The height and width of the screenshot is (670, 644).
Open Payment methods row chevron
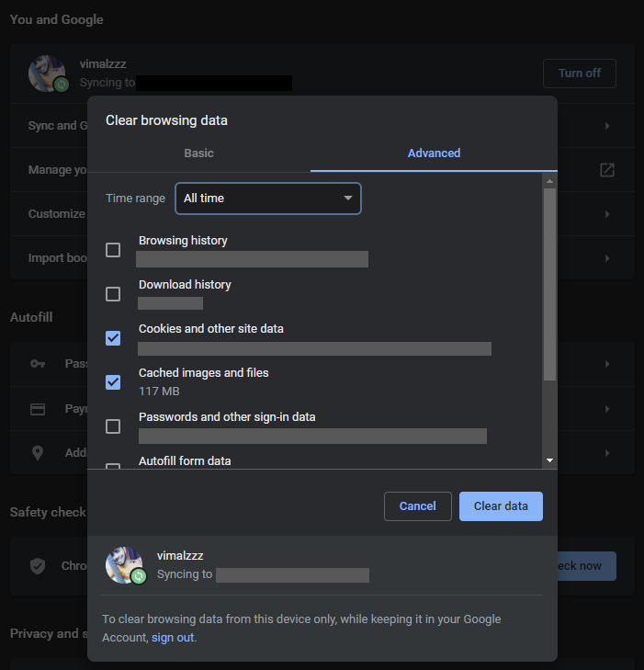[x=607, y=409]
